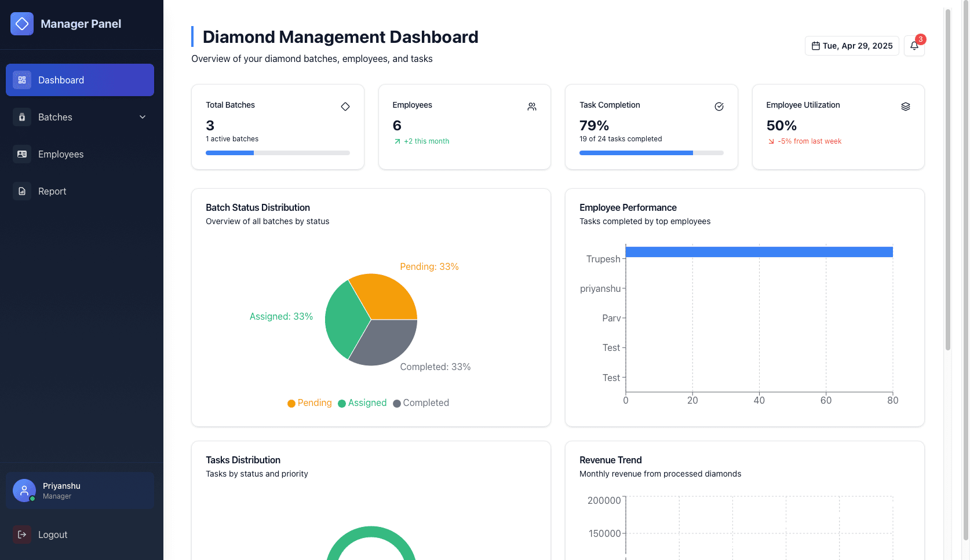Click '-5% from last week' text
The width and height of the screenshot is (970, 560).
point(809,141)
